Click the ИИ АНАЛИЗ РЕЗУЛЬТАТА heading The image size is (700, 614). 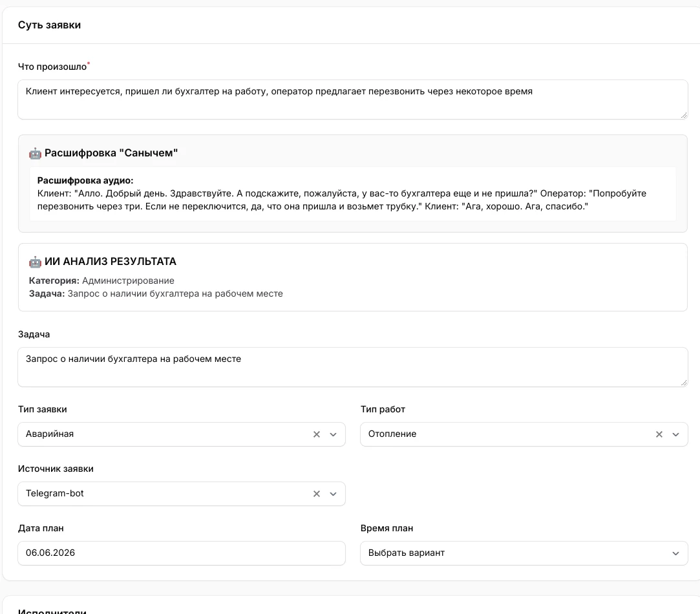(111, 261)
